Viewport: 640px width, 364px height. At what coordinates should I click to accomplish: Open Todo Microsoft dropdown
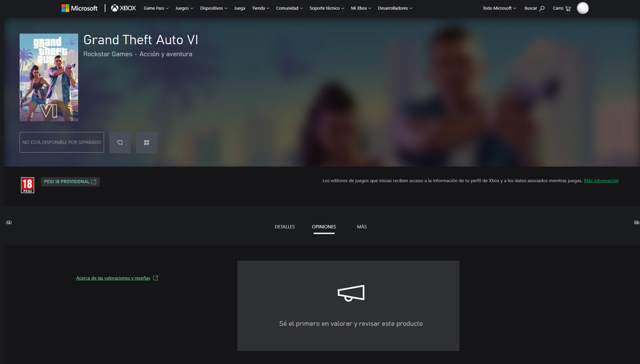500,9
